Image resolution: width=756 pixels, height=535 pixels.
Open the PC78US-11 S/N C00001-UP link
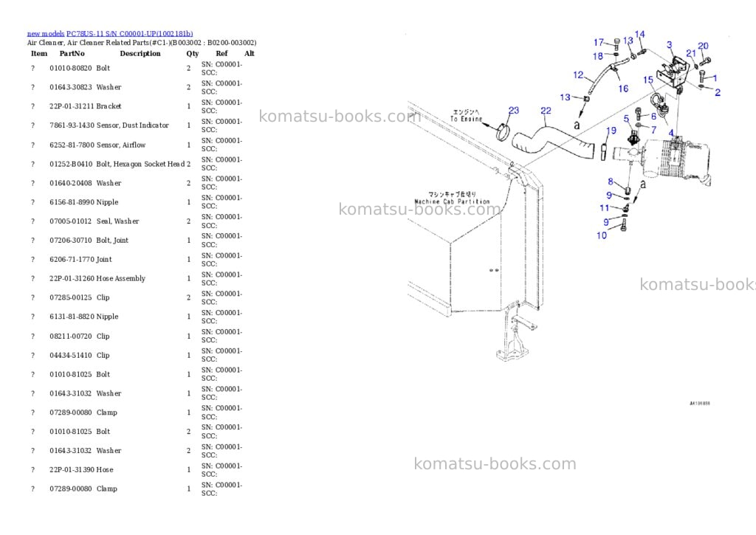[130, 34]
